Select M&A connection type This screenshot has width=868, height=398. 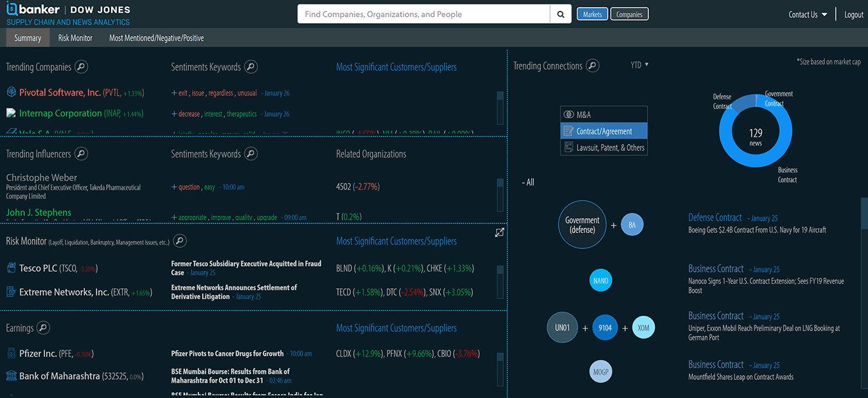coord(604,114)
